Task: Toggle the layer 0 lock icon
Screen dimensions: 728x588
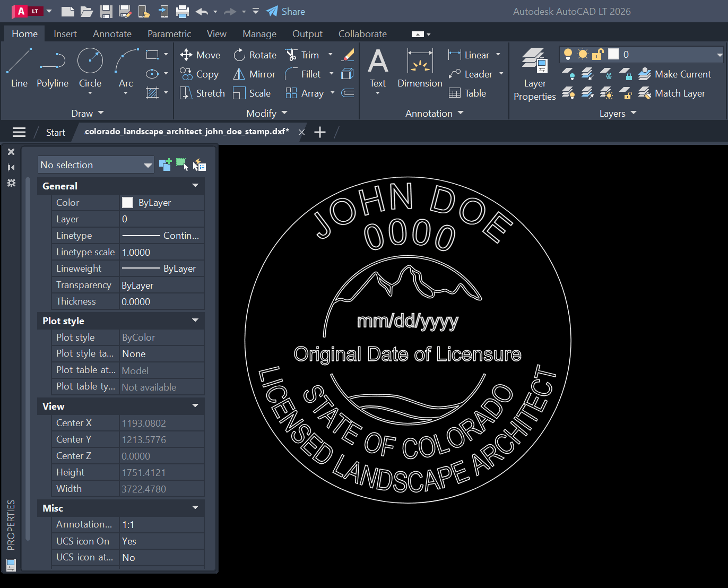Action: [598, 54]
